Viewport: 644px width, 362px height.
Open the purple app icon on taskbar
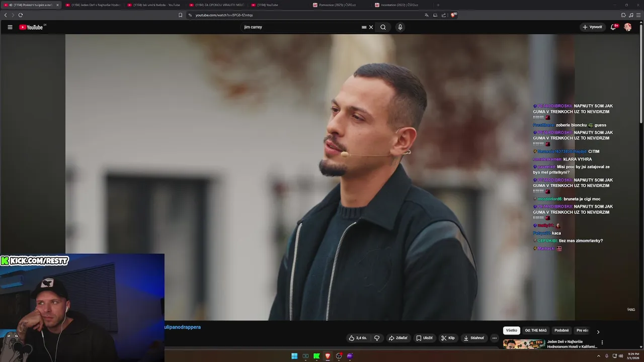[x=350, y=356]
